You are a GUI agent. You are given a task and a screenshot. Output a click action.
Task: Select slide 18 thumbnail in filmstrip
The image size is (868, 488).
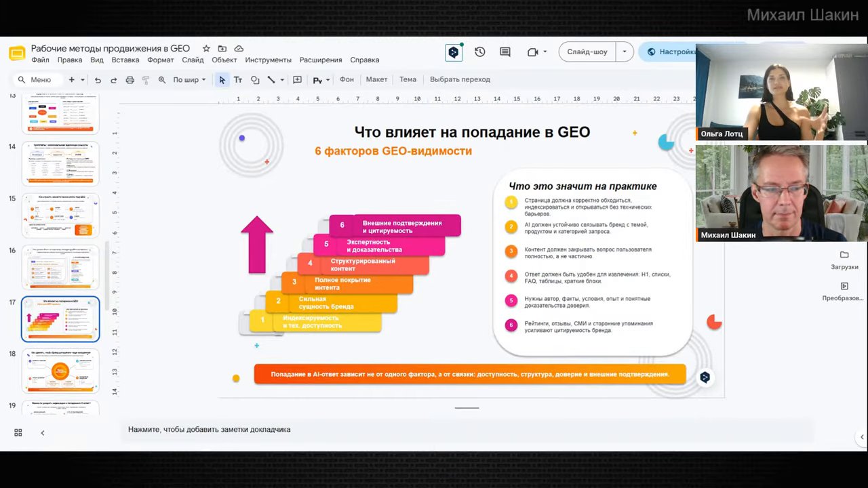[60, 371]
